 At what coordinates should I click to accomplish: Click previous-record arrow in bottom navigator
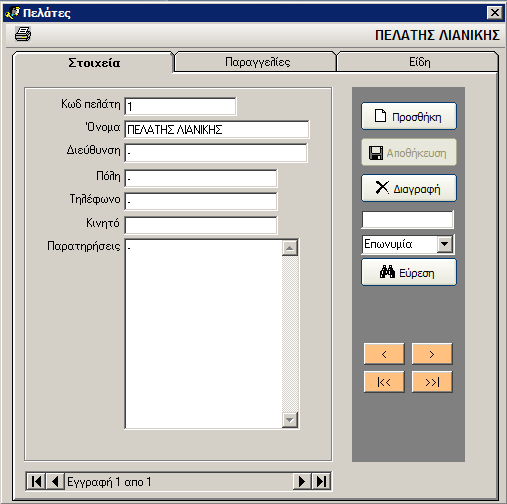coord(55,481)
